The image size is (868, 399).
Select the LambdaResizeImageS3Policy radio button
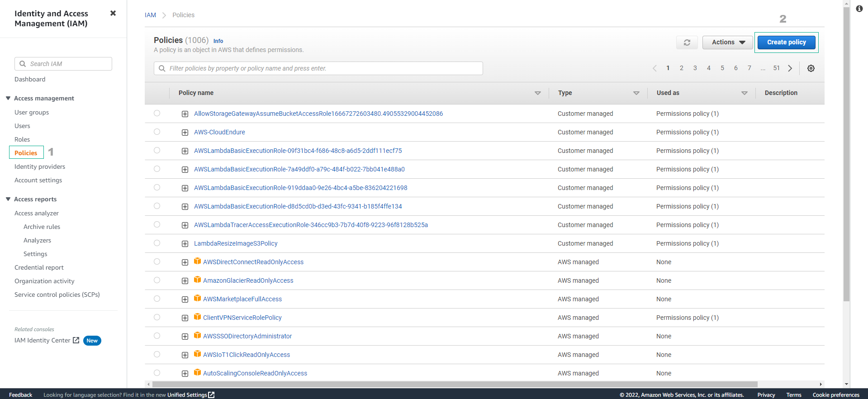[x=157, y=243]
